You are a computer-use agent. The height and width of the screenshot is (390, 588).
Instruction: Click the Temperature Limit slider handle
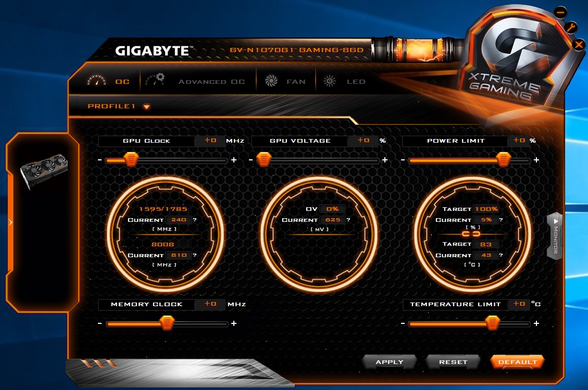coord(492,322)
